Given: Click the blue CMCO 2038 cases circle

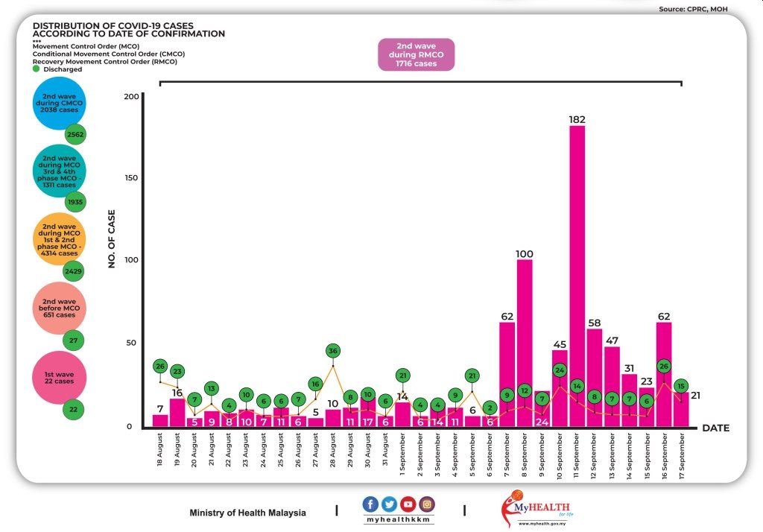Looking at the screenshot, I should coord(58,104).
